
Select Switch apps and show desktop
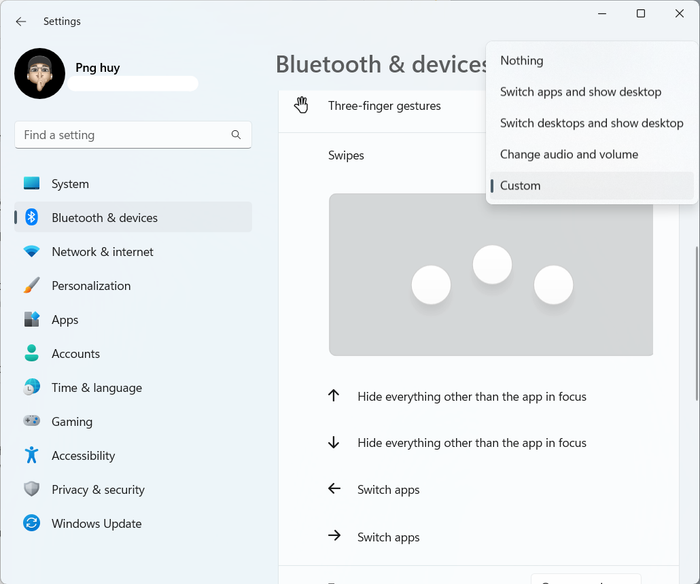pos(592,92)
